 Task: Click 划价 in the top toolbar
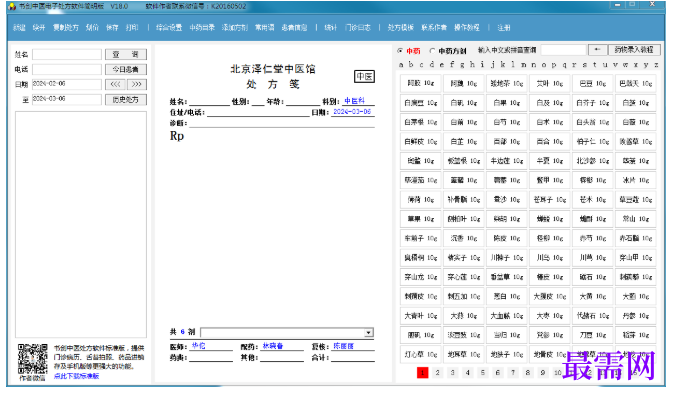click(x=92, y=27)
